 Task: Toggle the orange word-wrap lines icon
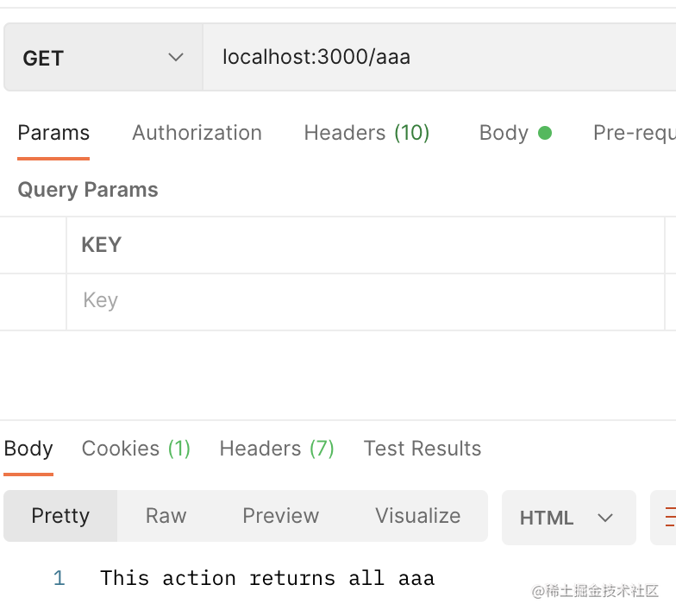point(668,517)
